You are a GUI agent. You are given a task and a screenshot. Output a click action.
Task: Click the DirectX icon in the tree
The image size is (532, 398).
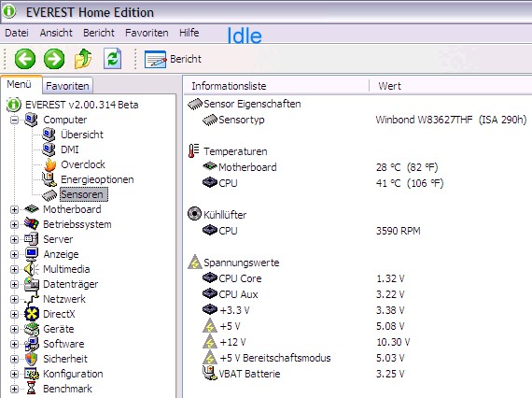point(32,314)
